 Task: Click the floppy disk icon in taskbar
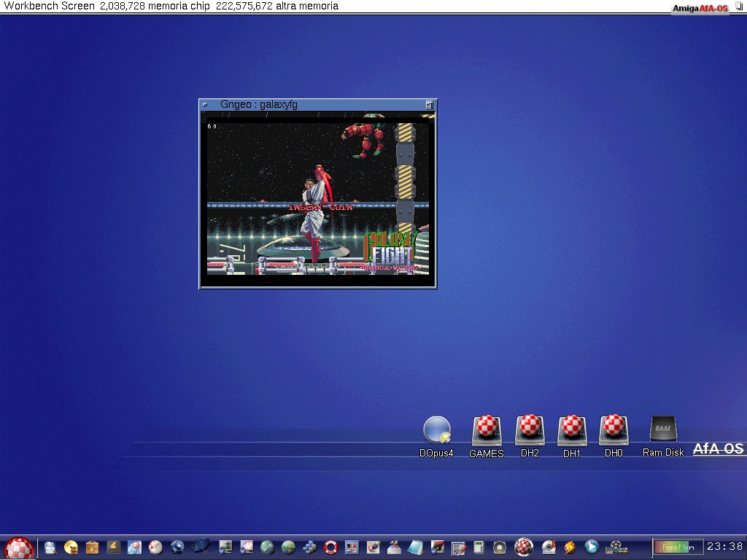click(x=50, y=547)
